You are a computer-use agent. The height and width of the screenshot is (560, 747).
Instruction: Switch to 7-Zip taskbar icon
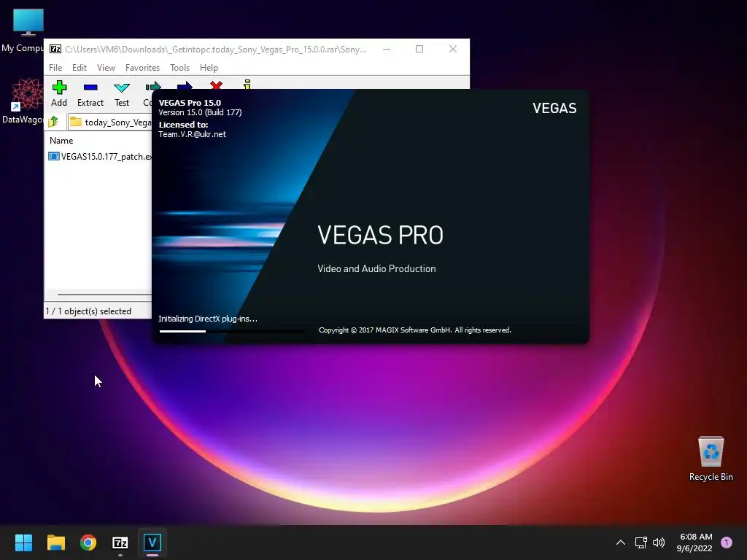point(120,542)
